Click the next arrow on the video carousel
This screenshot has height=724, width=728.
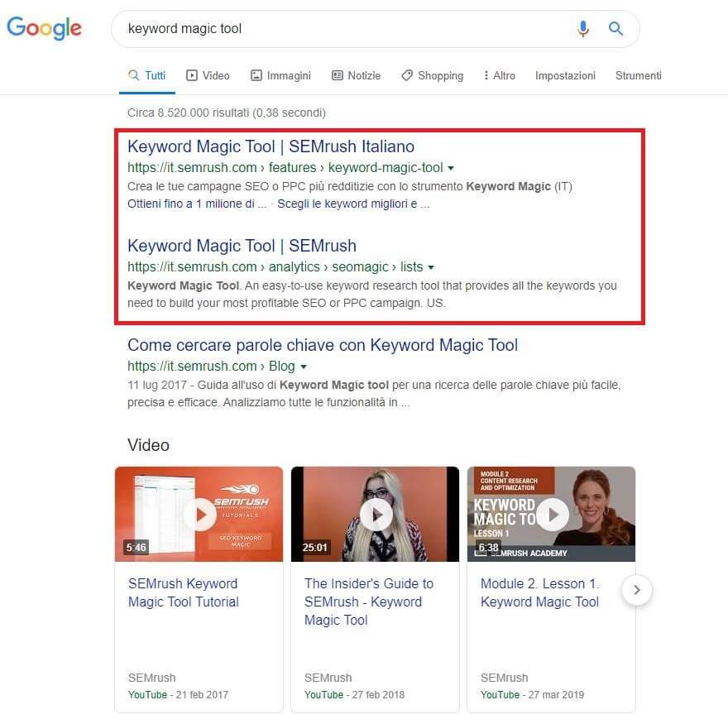click(x=636, y=590)
